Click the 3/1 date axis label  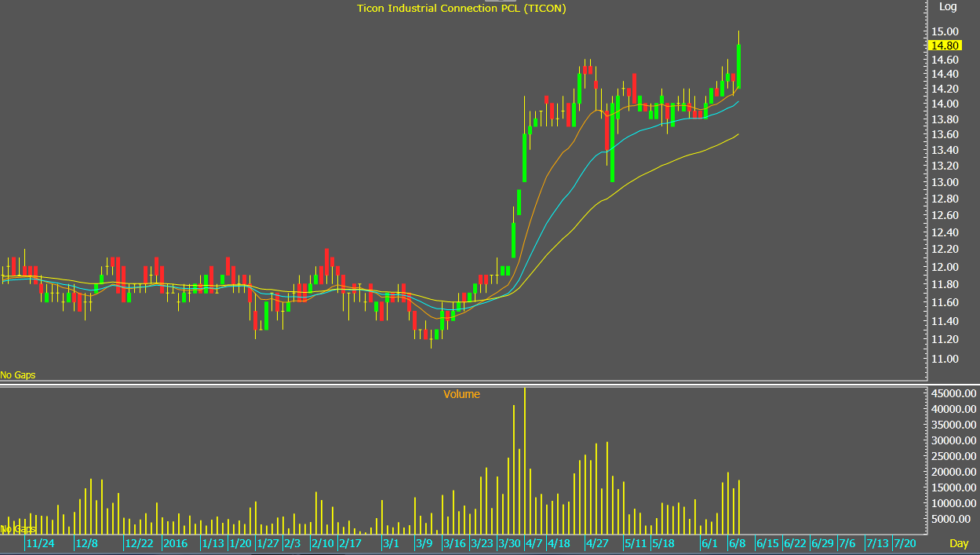point(391,543)
